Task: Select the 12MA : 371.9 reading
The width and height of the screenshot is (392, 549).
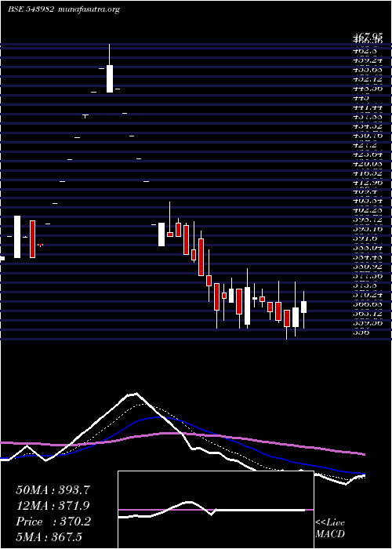Action: [53, 506]
